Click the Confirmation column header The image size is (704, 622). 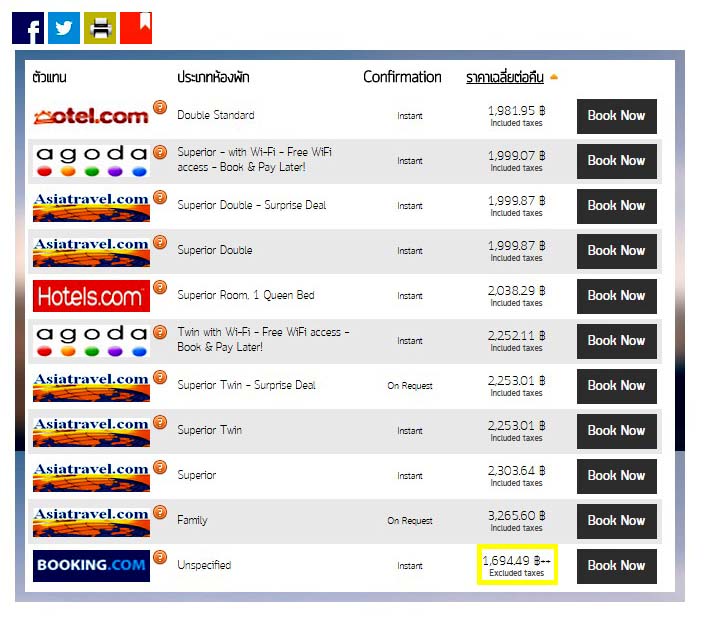coord(402,77)
